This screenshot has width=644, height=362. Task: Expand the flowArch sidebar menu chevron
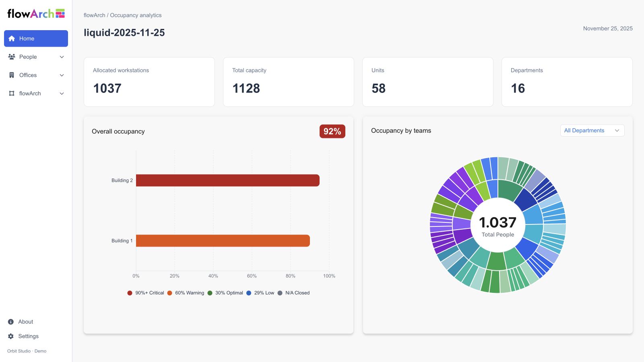click(62, 94)
